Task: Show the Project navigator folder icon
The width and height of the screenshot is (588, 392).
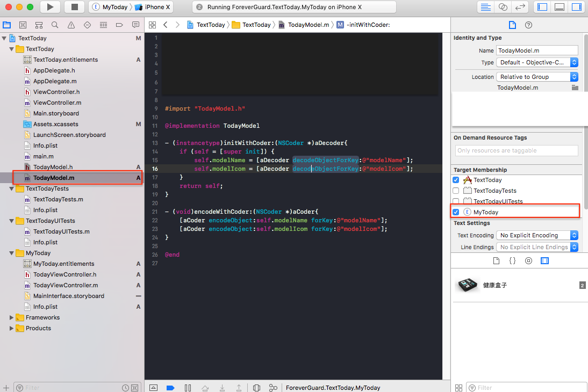Action: [7, 25]
